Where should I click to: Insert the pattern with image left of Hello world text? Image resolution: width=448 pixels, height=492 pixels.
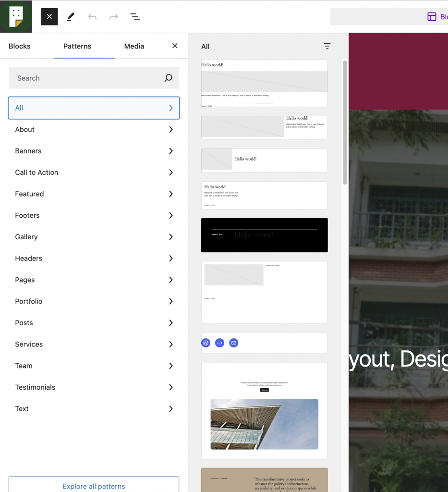pos(264,128)
